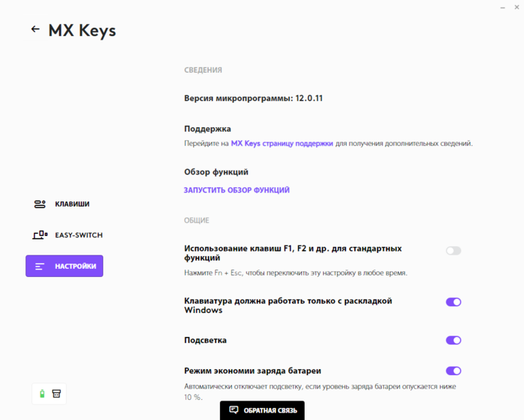Close the Logitech Options window
Image resolution: width=524 pixels, height=420 pixels.
point(517,7)
